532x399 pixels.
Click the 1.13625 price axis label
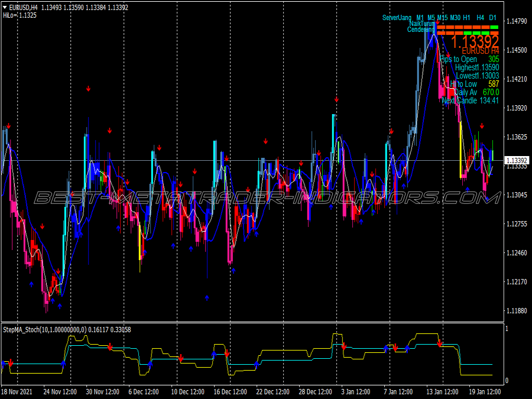point(517,137)
